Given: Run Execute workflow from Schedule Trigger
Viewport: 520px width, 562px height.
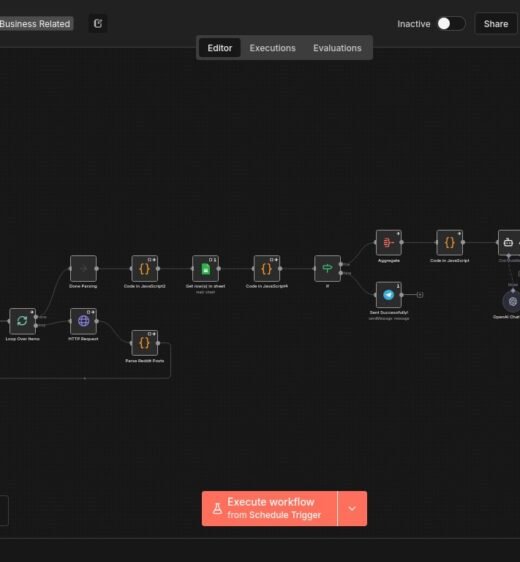Looking at the screenshot, I should [x=269, y=509].
